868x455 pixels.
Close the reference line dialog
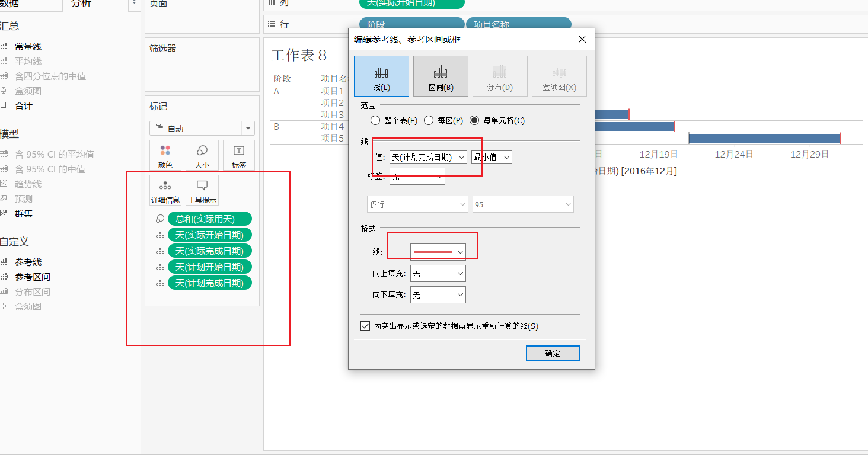[x=582, y=39]
